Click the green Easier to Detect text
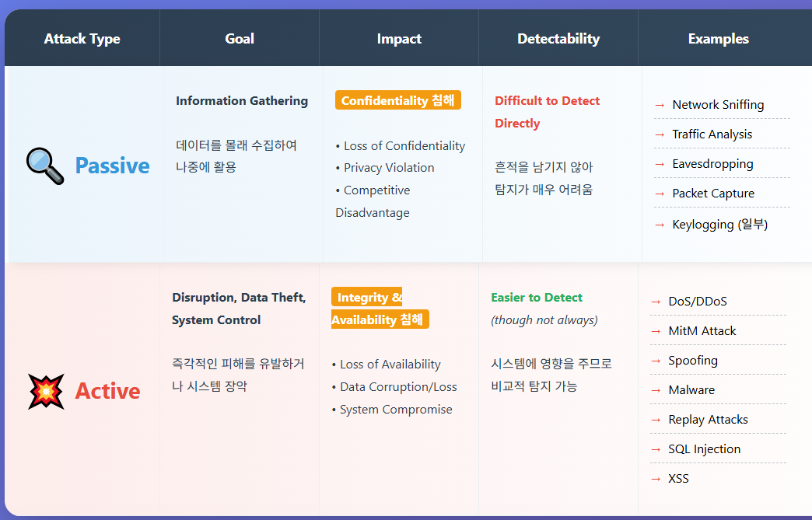Image resolution: width=812 pixels, height=520 pixels. 536,298
